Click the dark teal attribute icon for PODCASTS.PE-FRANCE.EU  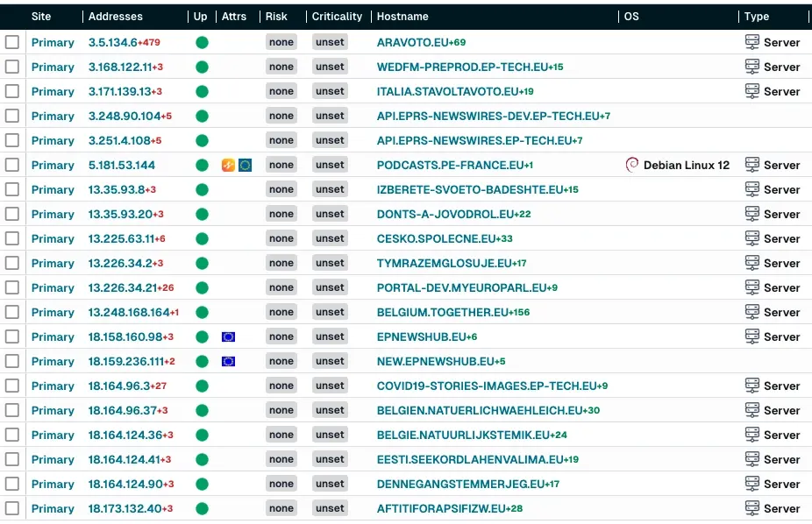(245, 165)
